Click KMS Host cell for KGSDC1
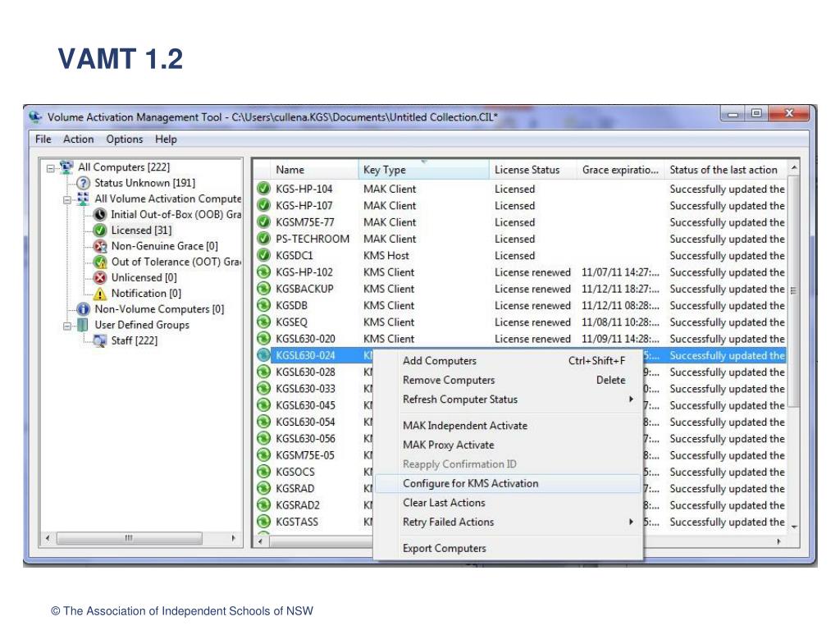This screenshot has height=630, width=840. [386, 256]
